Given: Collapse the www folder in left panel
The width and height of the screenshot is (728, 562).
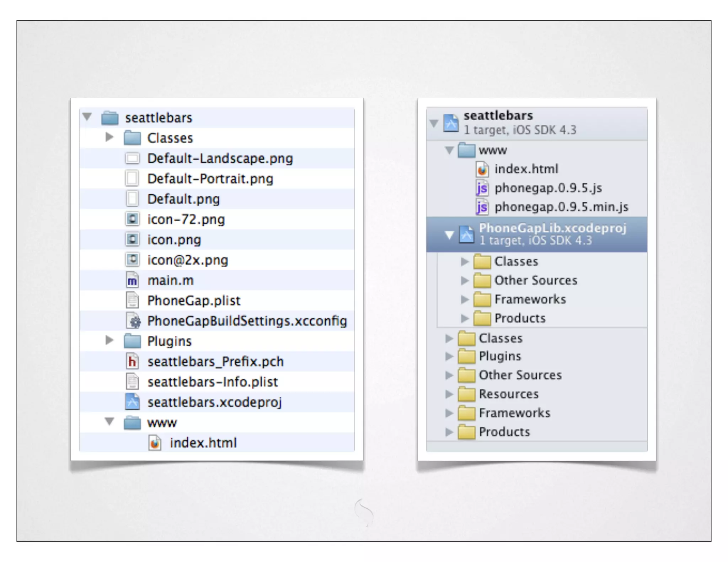Looking at the screenshot, I should pyautogui.click(x=109, y=422).
